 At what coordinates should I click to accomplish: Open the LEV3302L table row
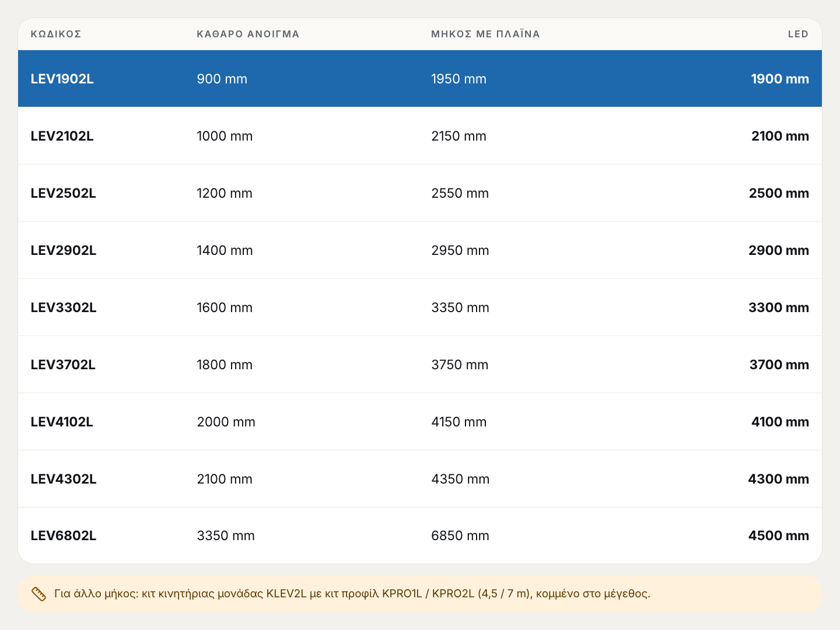coord(420,307)
